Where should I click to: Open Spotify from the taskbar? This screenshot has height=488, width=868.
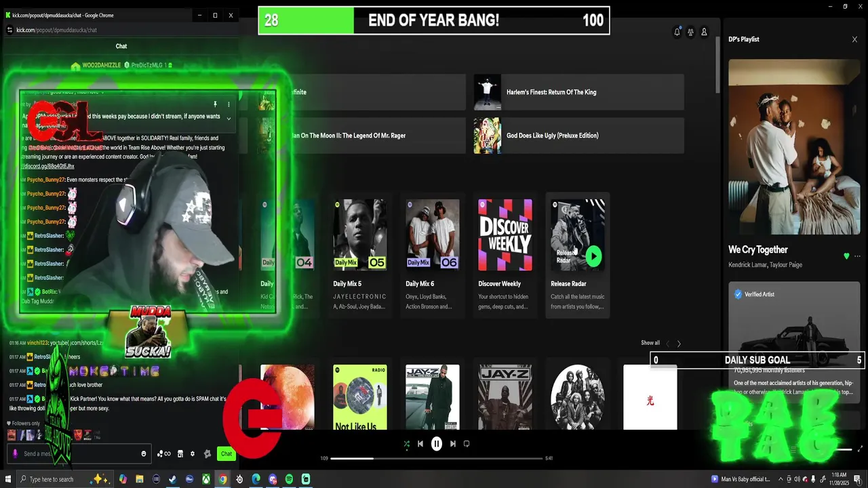(x=289, y=479)
